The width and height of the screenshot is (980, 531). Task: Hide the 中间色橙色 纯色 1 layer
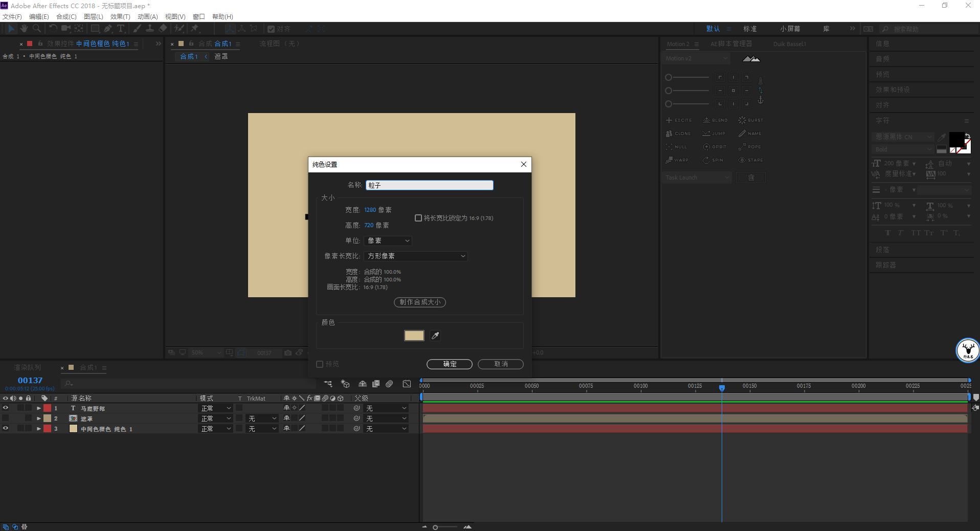click(6, 429)
